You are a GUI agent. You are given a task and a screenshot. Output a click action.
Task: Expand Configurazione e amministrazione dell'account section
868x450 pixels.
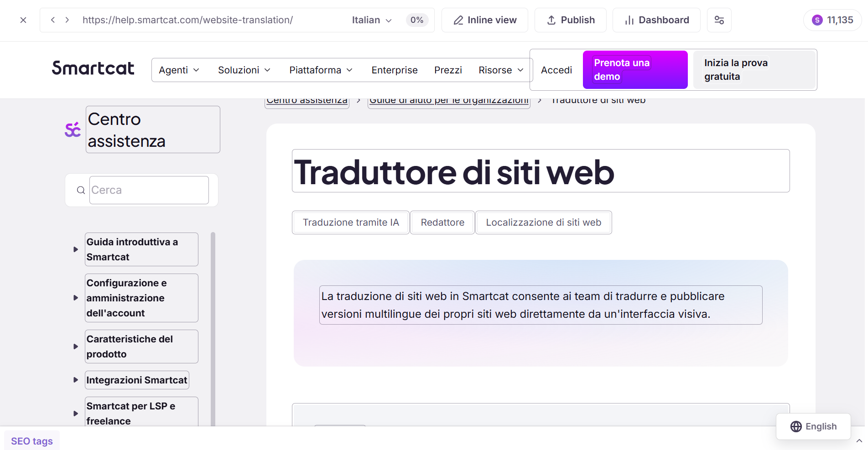76,298
